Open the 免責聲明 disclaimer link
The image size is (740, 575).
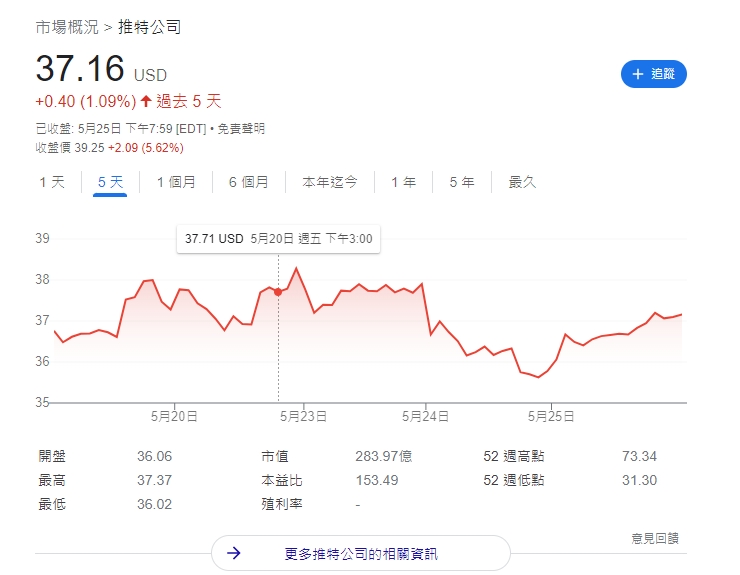tap(241, 129)
